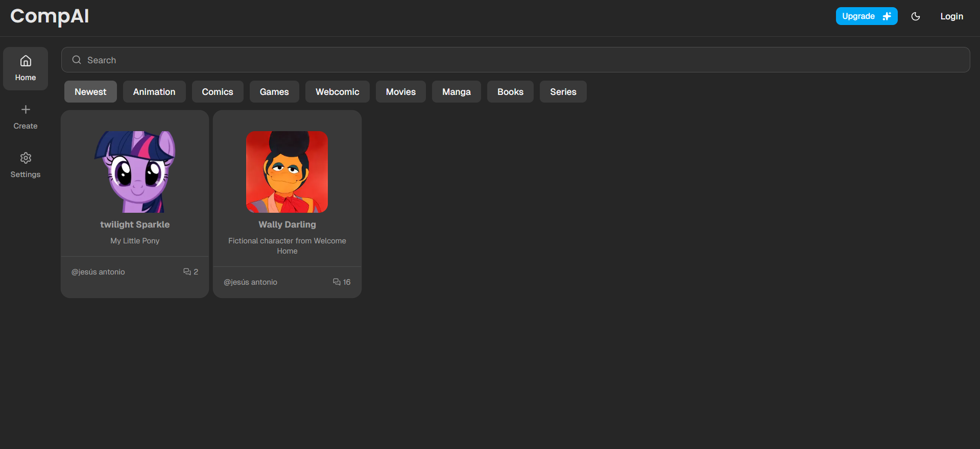Image resolution: width=980 pixels, height=449 pixels.
Task: Select the Manga category tab
Action: point(457,92)
